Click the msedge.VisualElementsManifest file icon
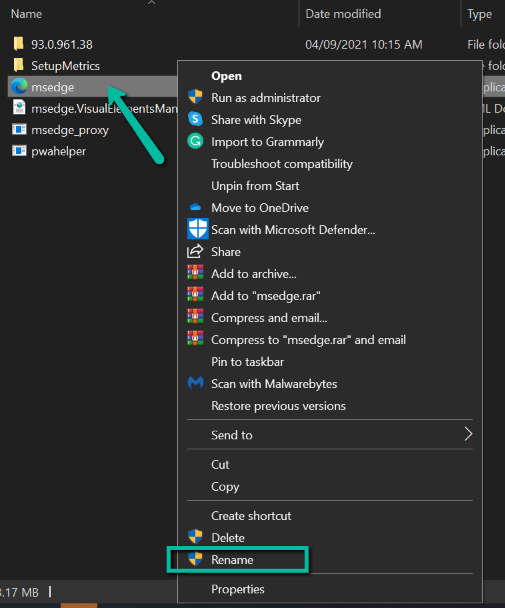The image size is (505, 608). 19,107
